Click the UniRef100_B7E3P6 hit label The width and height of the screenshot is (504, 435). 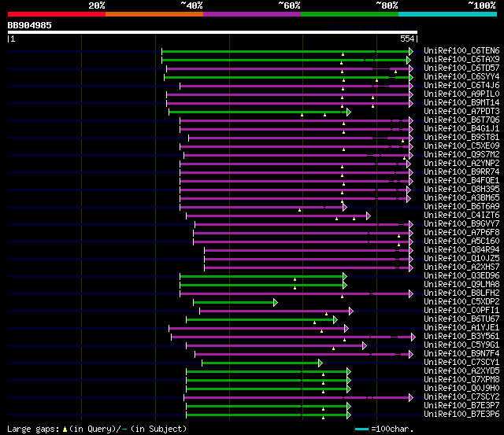pyautogui.click(x=461, y=415)
